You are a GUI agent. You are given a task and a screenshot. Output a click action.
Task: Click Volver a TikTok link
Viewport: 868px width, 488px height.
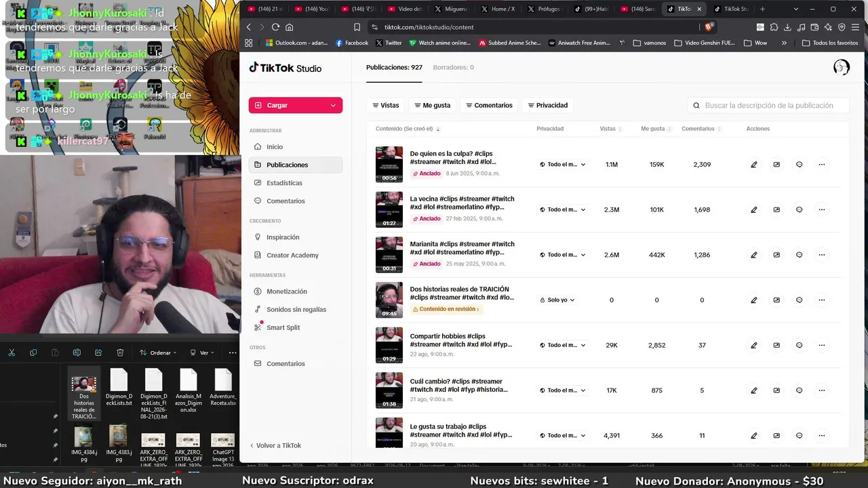coord(275,445)
